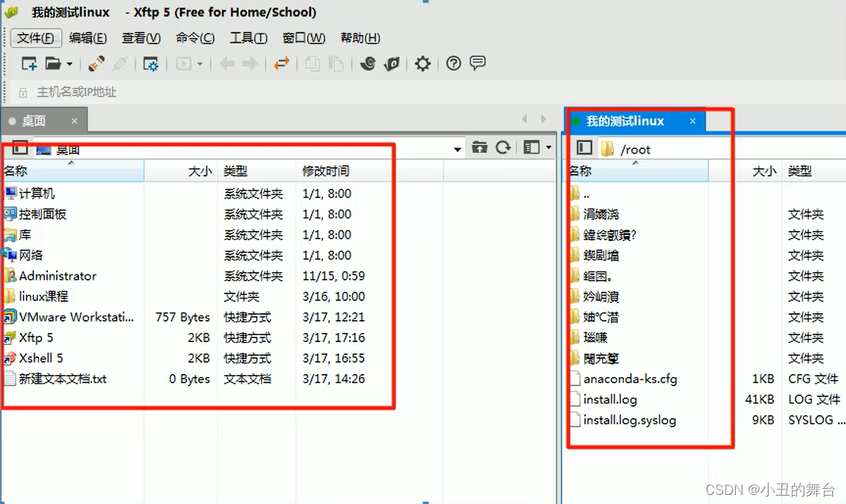
Task: Refresh the local pane listing
Action: tap(503, 147)
